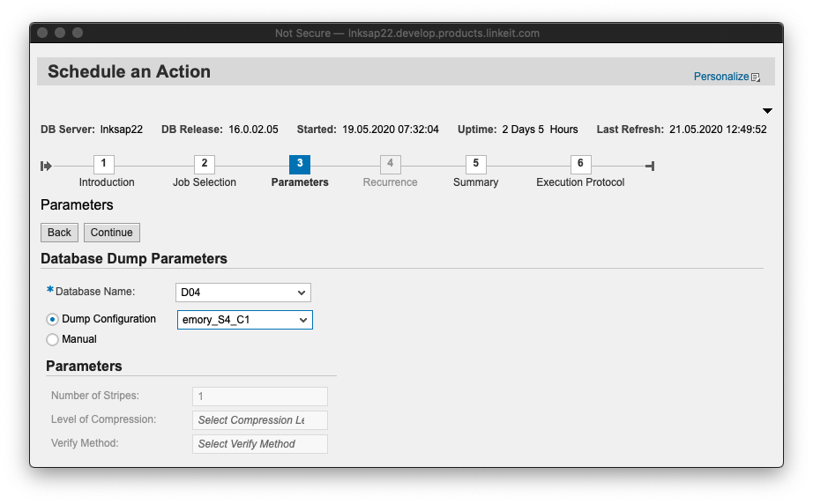Click the Number of Stripes field
Screen dimensions: 813x504
(x=260, y=397)
